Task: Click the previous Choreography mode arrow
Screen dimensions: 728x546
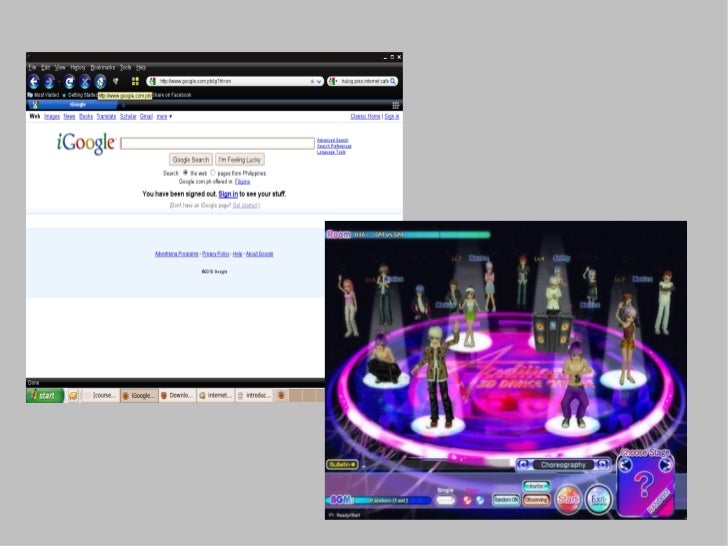Action: point(523,465)
